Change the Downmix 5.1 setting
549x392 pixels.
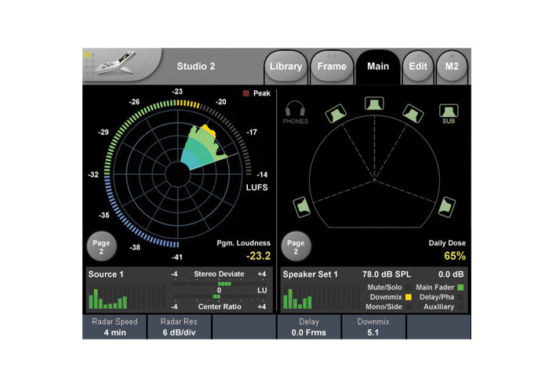click(373, 327)
